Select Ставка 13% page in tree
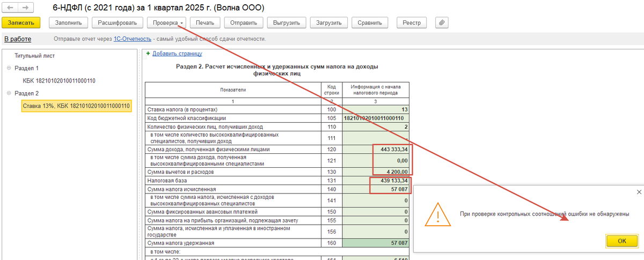Image resolution: width=644 pixels, height=260 pixels. click(76, 106)
